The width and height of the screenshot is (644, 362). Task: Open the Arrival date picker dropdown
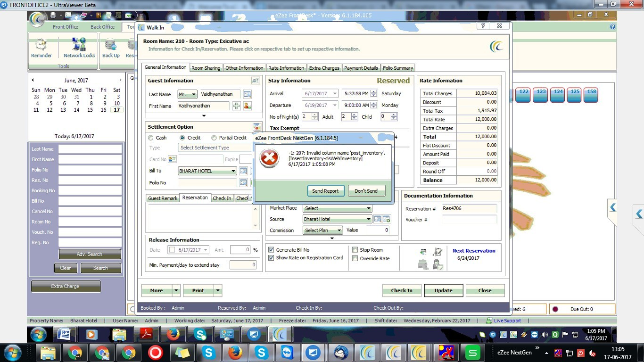point(335,94)
